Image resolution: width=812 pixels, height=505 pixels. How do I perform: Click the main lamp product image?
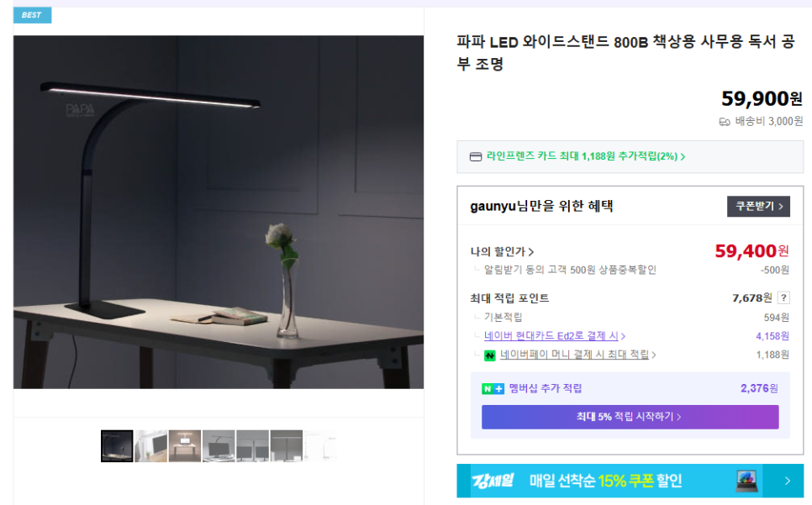click(x=219, y=212)
